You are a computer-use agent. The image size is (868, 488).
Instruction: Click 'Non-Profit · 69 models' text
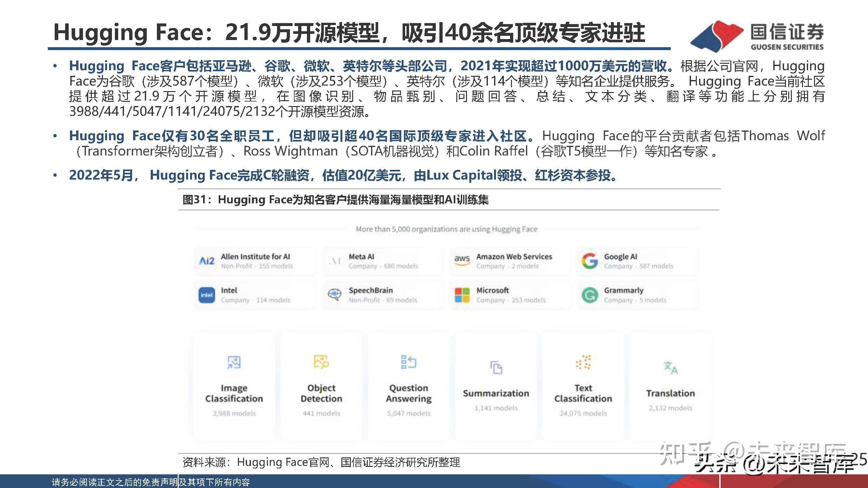pos(383,300)
